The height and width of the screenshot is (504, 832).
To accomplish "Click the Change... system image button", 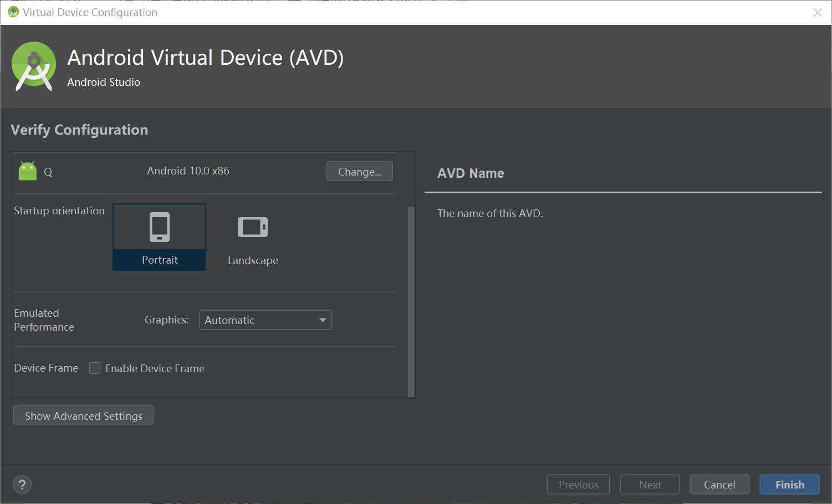I will click(360, 172).
